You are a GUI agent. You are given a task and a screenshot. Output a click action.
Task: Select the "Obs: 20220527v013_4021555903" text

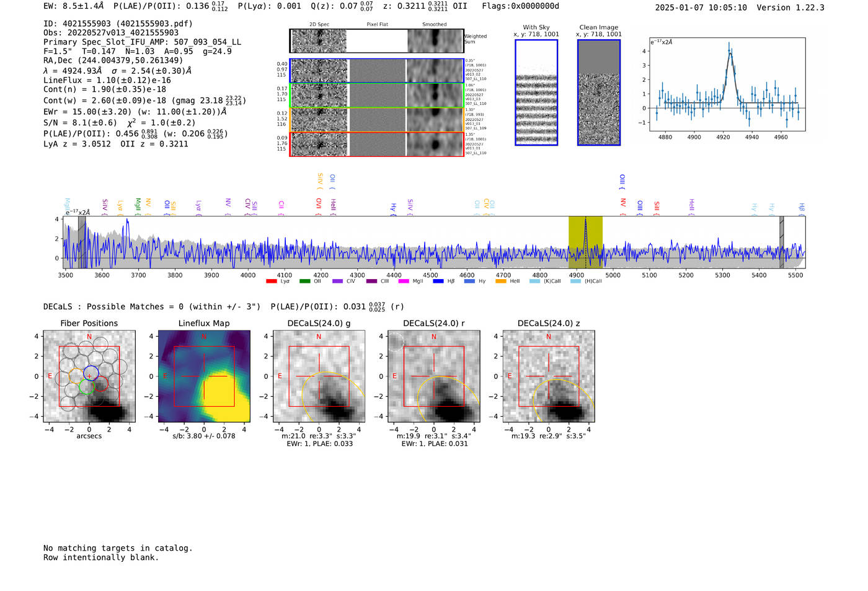111,33
